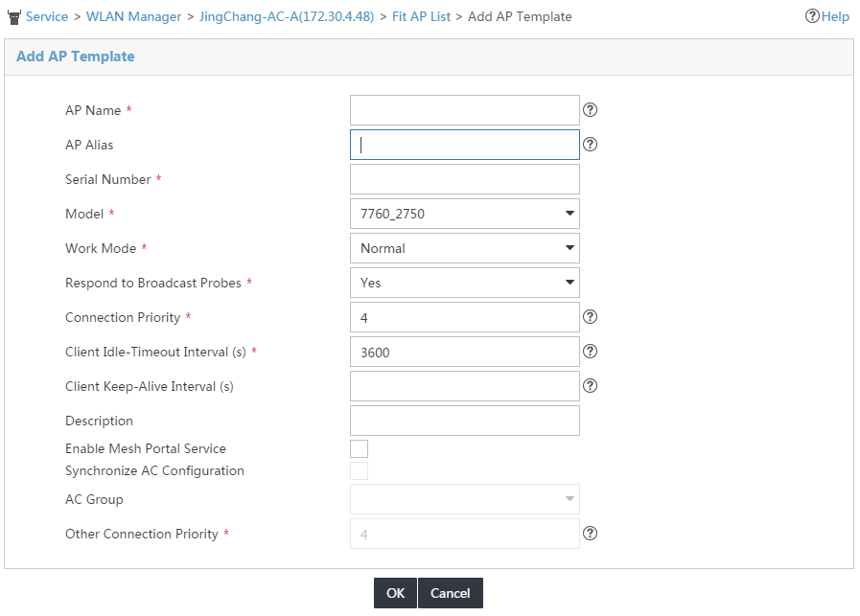The image size is (860, 616).
Task: Expand the Work Mode dropdown
Action: 465,248
